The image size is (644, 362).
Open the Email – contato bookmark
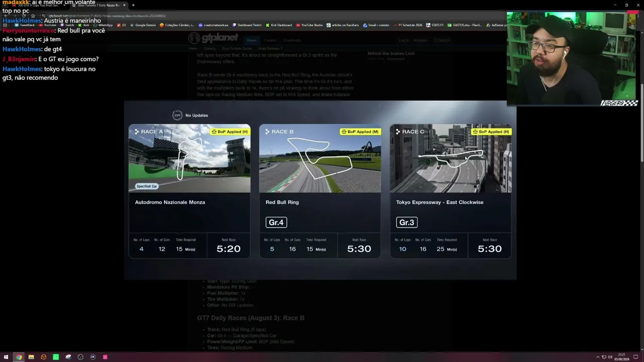pos(376,25)
